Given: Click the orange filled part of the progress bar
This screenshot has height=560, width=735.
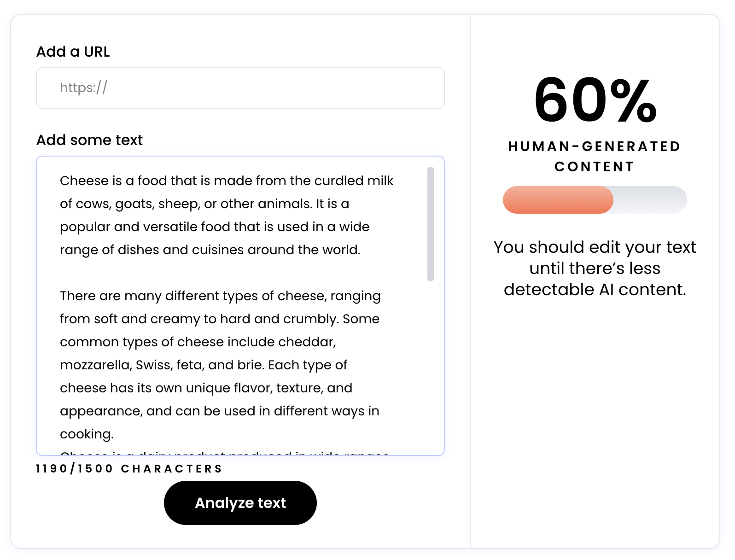Looking at the screenshot, I should pyautogui.click(x=558, y=200).
